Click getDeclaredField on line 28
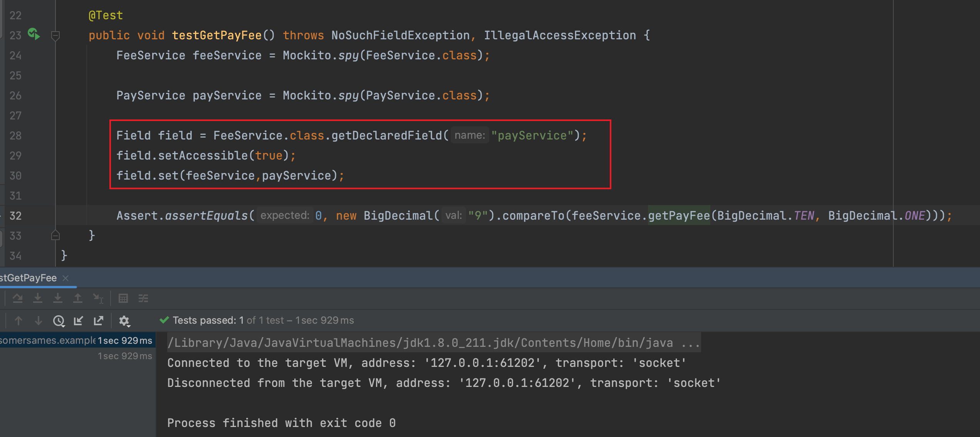980x437 pixels. [x=387, y=135]
